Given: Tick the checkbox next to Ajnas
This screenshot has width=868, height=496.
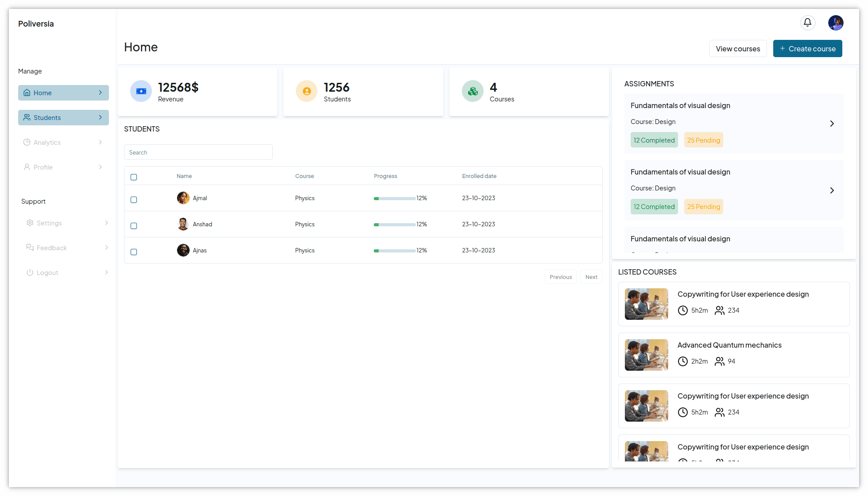Looking at the screenshot, I should click(134, 252).
